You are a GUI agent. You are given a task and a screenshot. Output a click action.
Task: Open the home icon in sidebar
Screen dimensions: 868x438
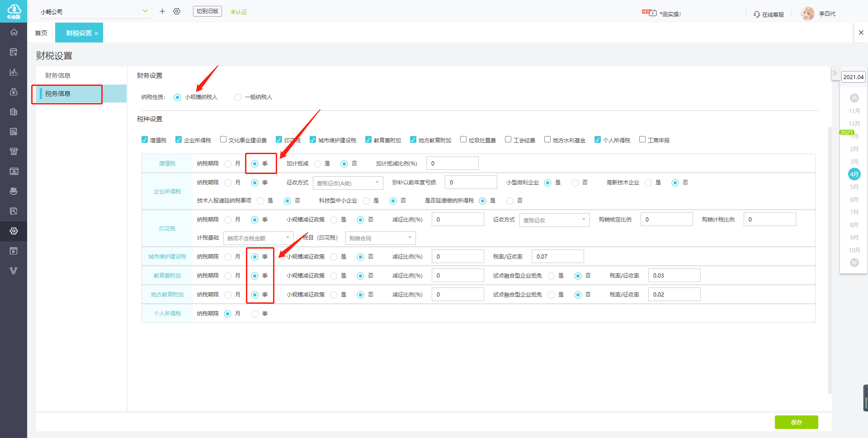pyautogui.click(x=14, y=32)
